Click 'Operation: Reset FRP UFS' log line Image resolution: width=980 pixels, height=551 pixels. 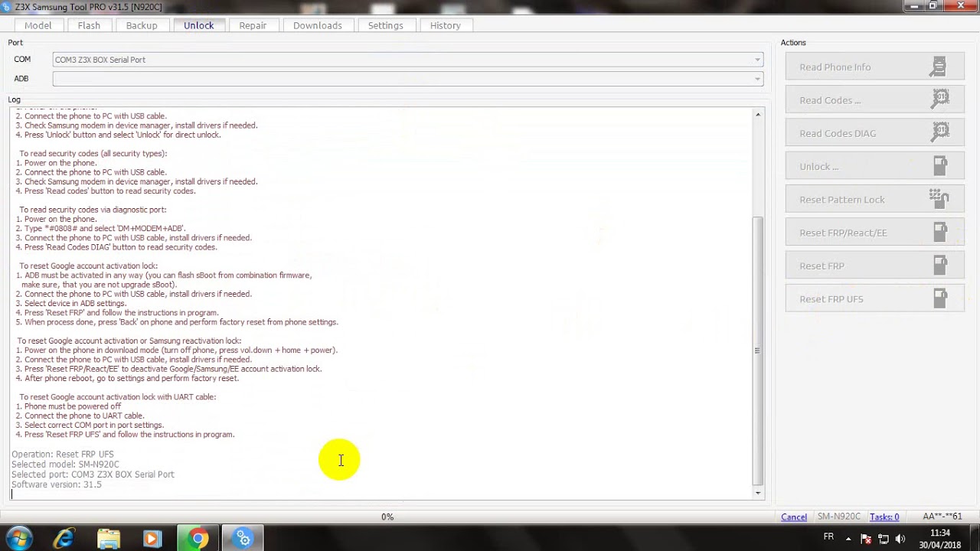coord(63,455)
